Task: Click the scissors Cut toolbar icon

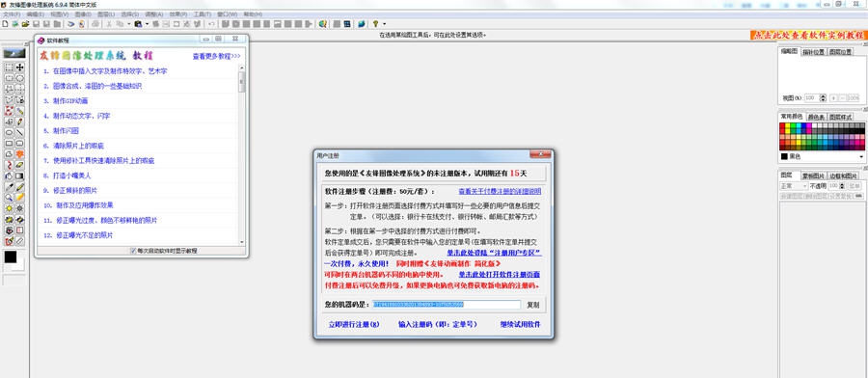Action: (x=108, y=24)
